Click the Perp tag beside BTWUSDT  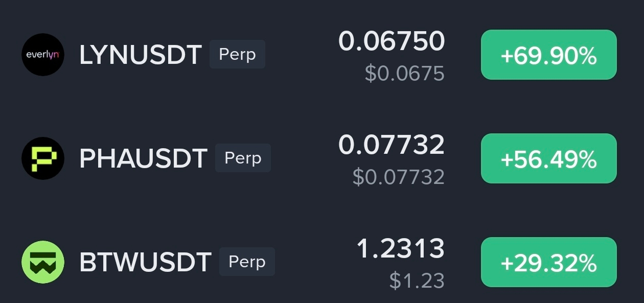pos(247,262)
